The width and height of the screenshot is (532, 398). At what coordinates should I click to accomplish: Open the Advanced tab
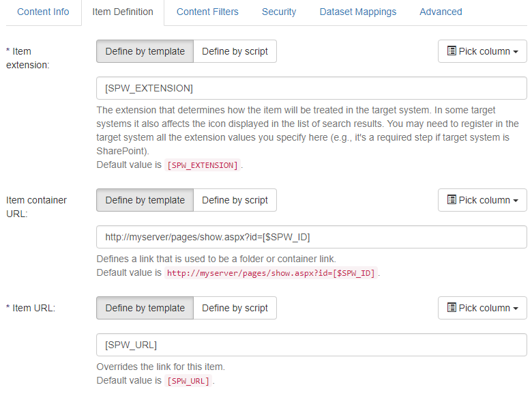click(441, 12)
